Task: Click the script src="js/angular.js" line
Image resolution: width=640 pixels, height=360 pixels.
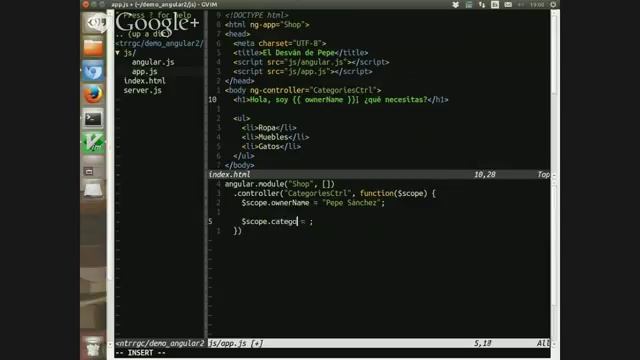Action: pyautogui.click(x=311, y=62)
